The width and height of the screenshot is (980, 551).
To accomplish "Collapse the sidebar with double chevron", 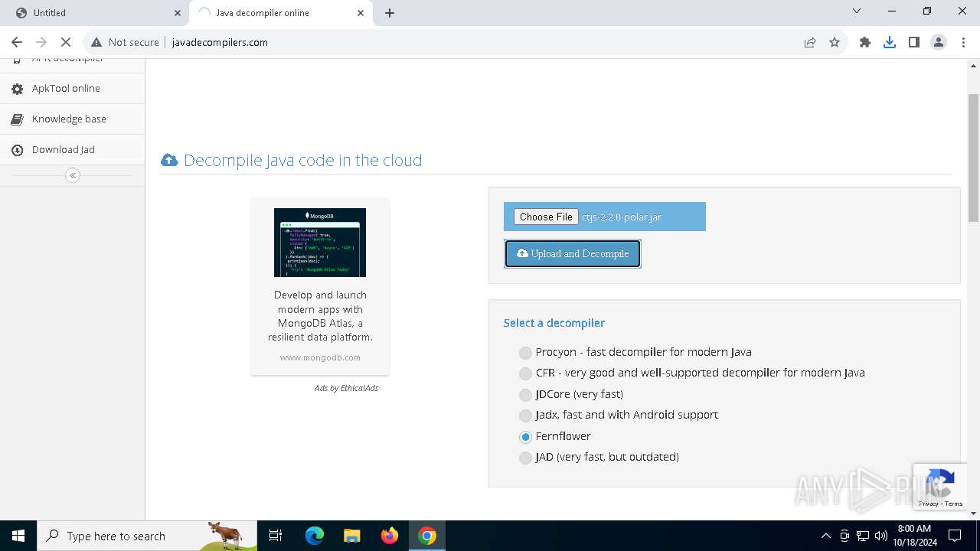I will (x=73, y=175).
